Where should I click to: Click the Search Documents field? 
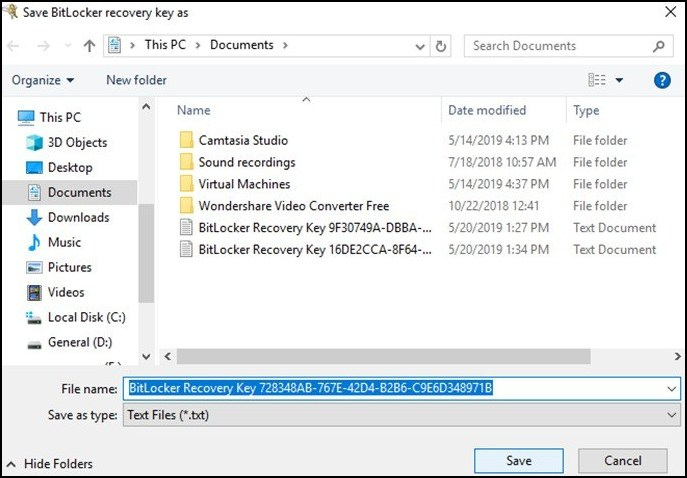pos(568,46)
